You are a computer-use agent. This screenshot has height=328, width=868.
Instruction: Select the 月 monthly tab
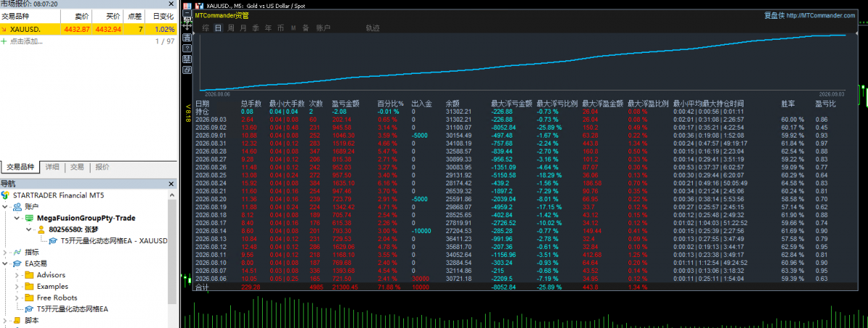pyautogui.click(x=243, y=27)
